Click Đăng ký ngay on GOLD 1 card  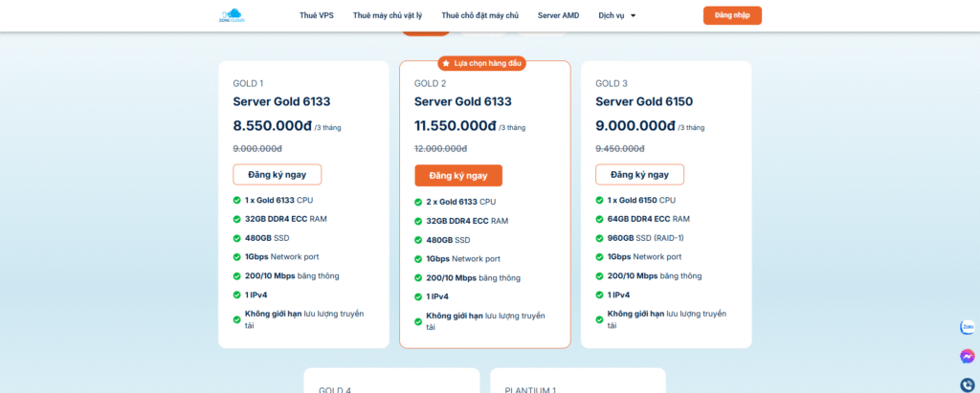[278, 174]
